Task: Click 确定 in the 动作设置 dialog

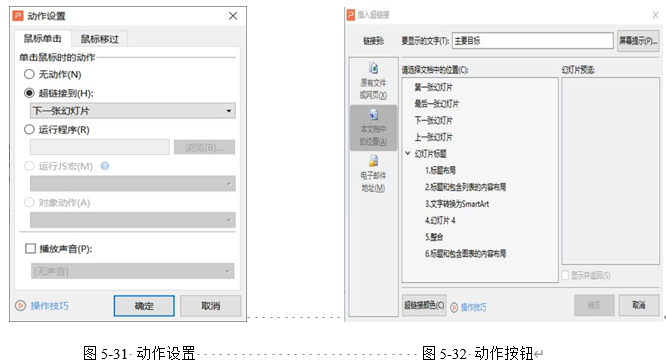Action: (144, 306)
